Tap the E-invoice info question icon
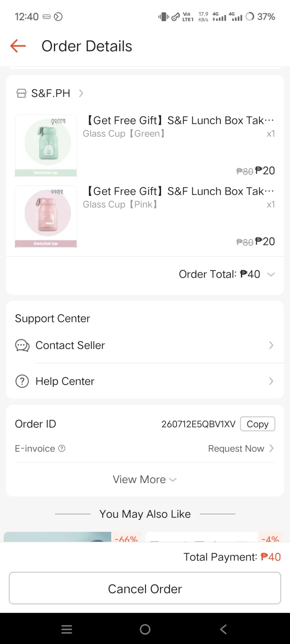Viewport: 290px width, 644px height. click(62, 448)
